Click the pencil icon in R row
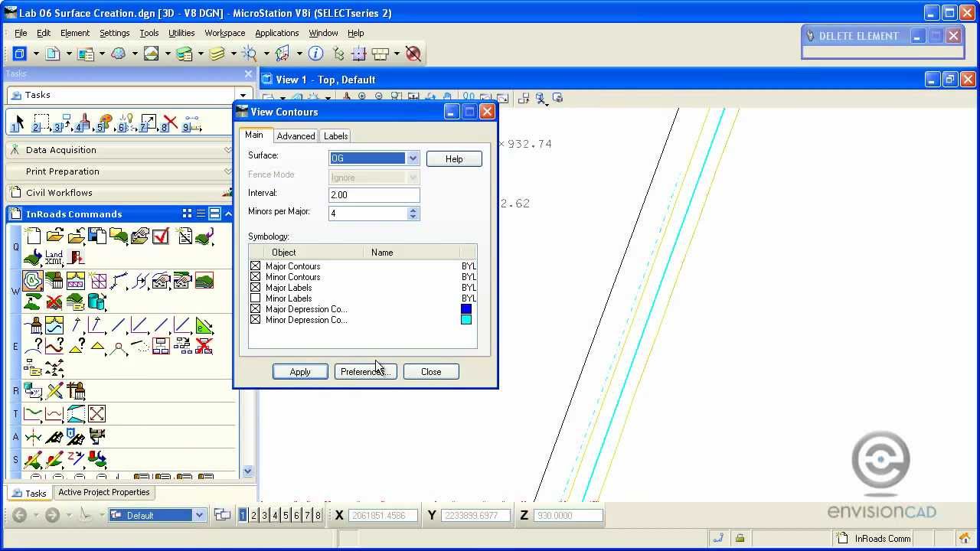 (x=54, y=391)
